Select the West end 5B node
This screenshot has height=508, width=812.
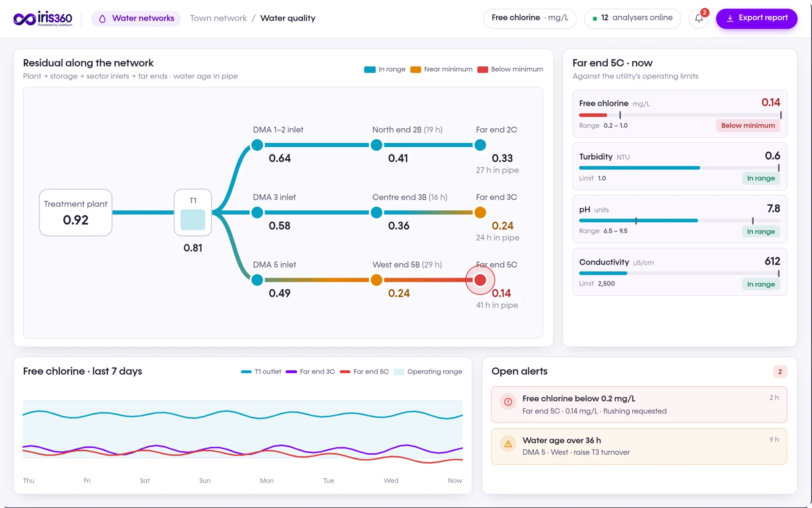pyautogui.click(x=376, y=280)
